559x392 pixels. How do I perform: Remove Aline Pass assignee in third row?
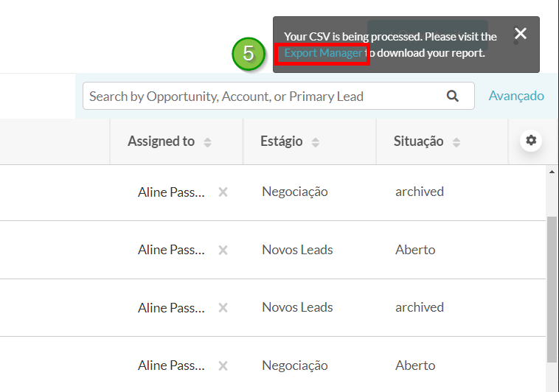coord(223,307)
